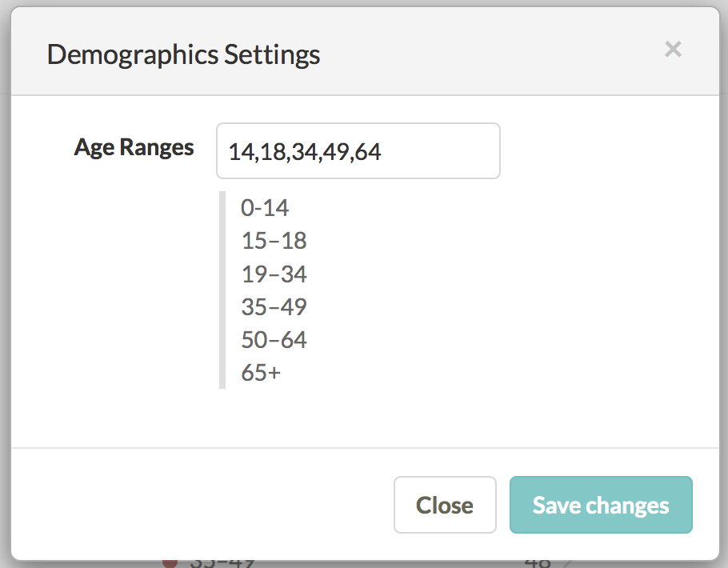
Task: Click the gray bar beside the range list
Action: point(222,290)
